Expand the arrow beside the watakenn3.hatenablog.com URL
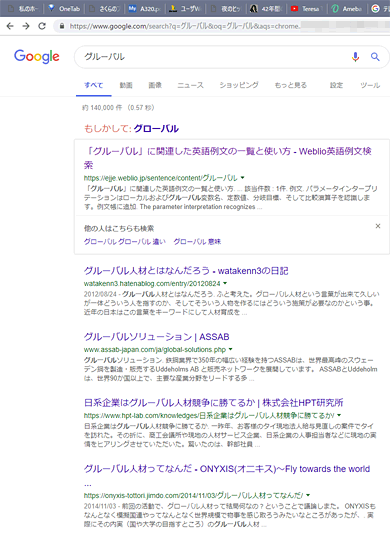 pyautogui.click(x=225, y=283)
